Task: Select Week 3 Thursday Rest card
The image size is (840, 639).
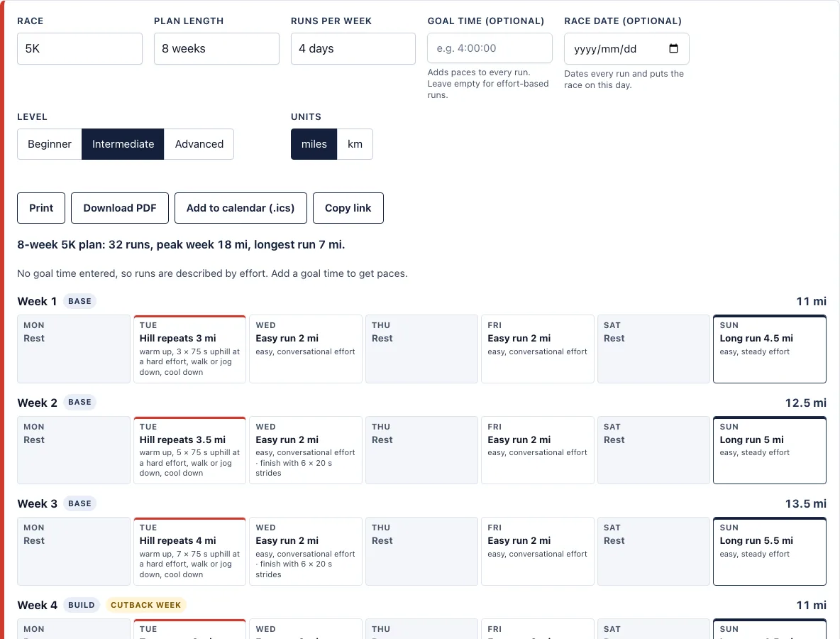Action: [421, 551]
